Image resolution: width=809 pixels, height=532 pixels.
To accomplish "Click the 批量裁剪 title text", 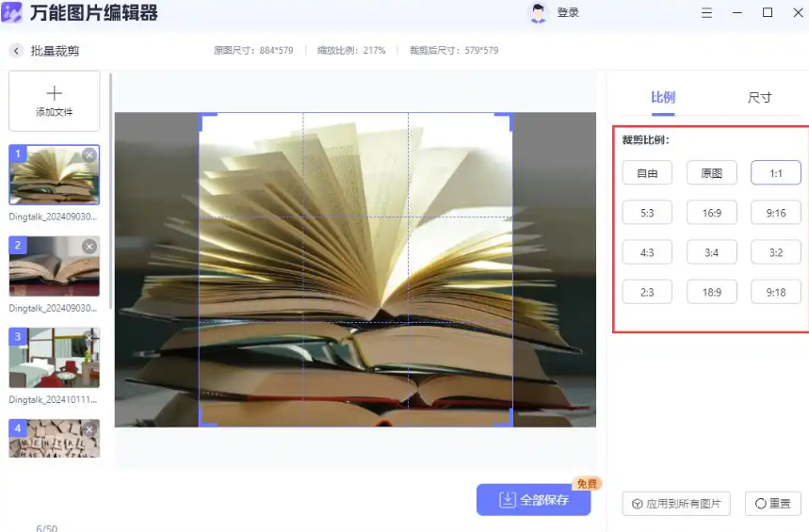I will [x=55, y=51].
